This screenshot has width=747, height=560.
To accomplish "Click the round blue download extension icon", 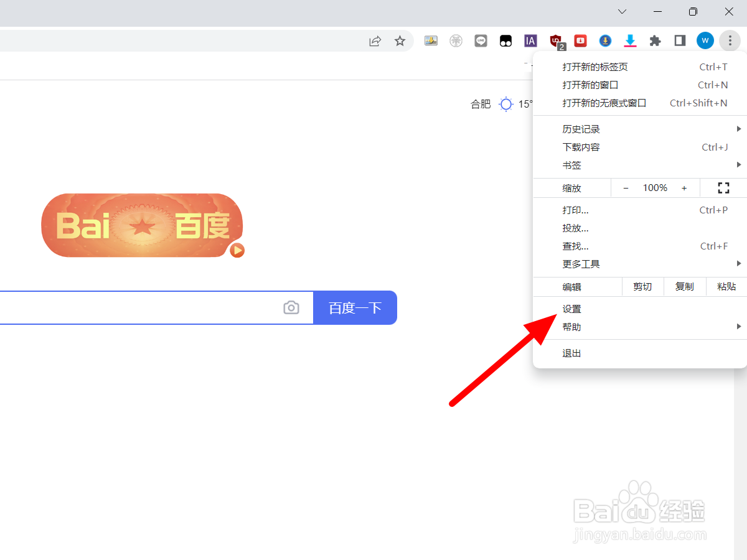I will (605, 41).
